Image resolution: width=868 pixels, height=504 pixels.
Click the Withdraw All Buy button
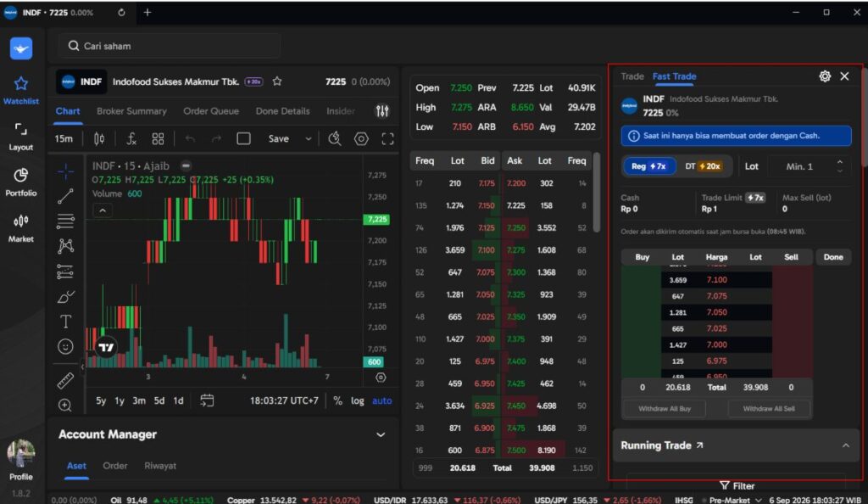tap(665, 409)
